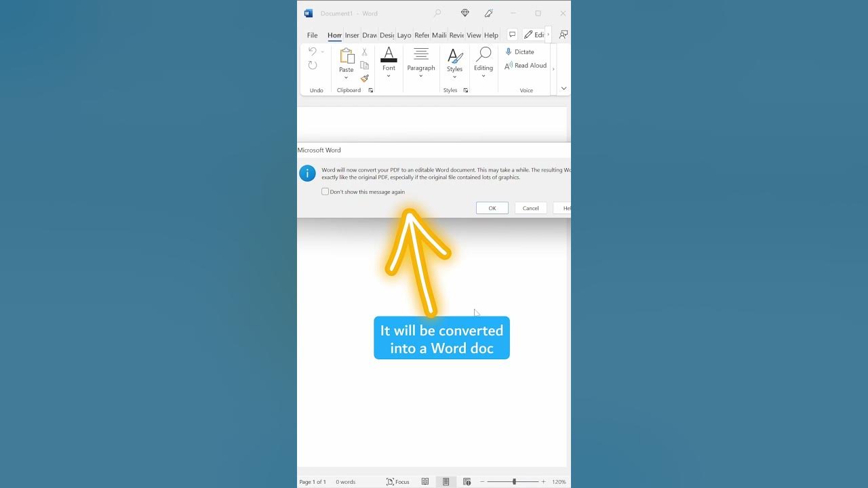
Task: Switch to the Draw tab
Action: pyautogui.click(x=370, y=35)
